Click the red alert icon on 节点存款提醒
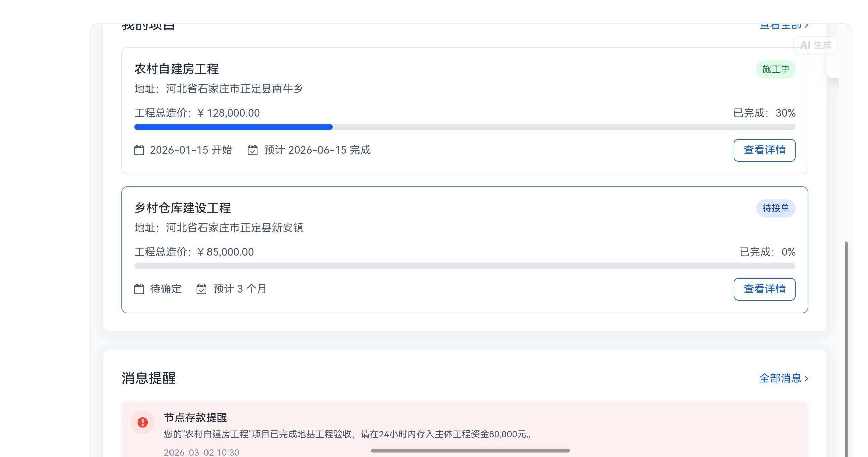This screenshot has height=457, width=868. click(143, 422)
